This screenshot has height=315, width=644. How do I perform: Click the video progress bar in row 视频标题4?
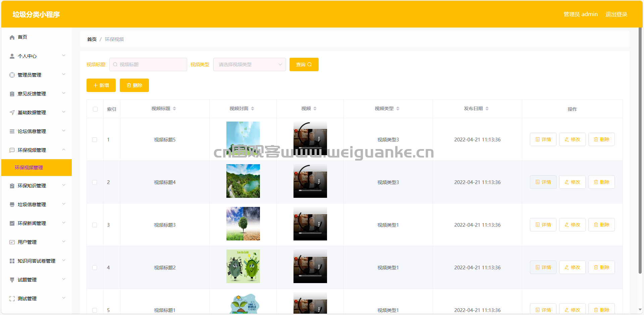(310, 190)
